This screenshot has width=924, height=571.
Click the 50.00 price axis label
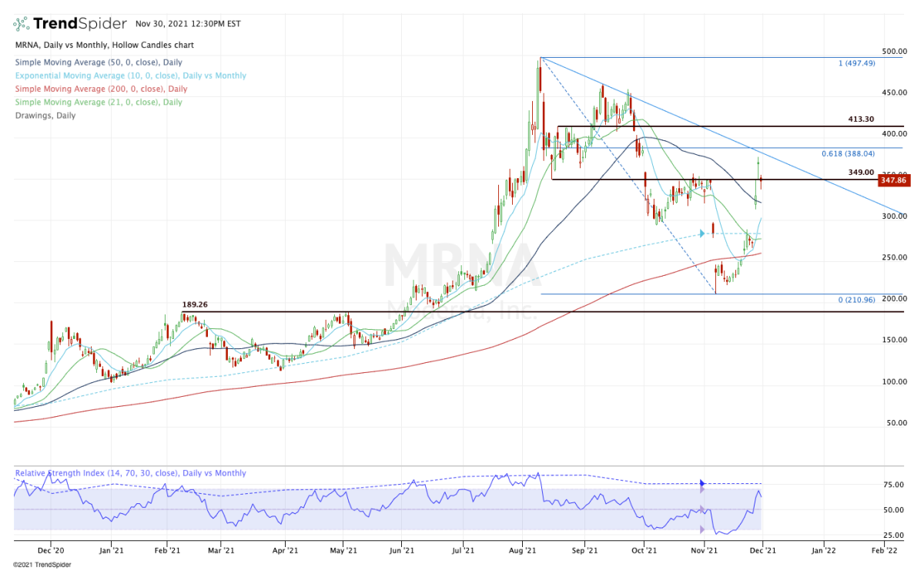[896, 423]
